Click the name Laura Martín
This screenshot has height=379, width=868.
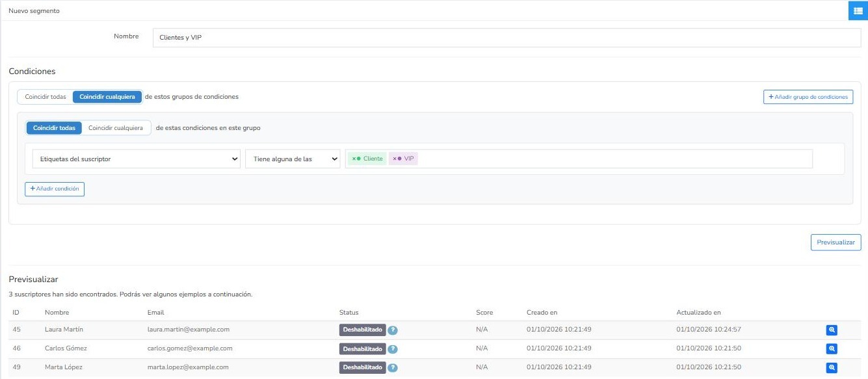coord(64,330)
